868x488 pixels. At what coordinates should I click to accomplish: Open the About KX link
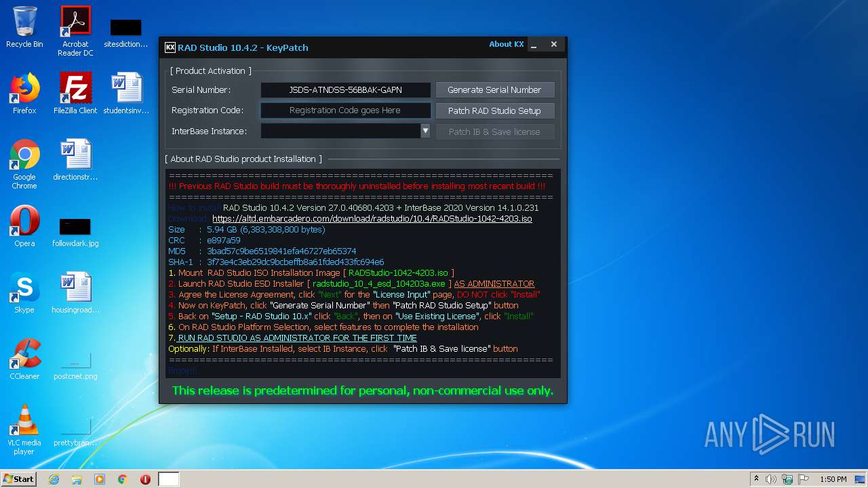[507, 44]
